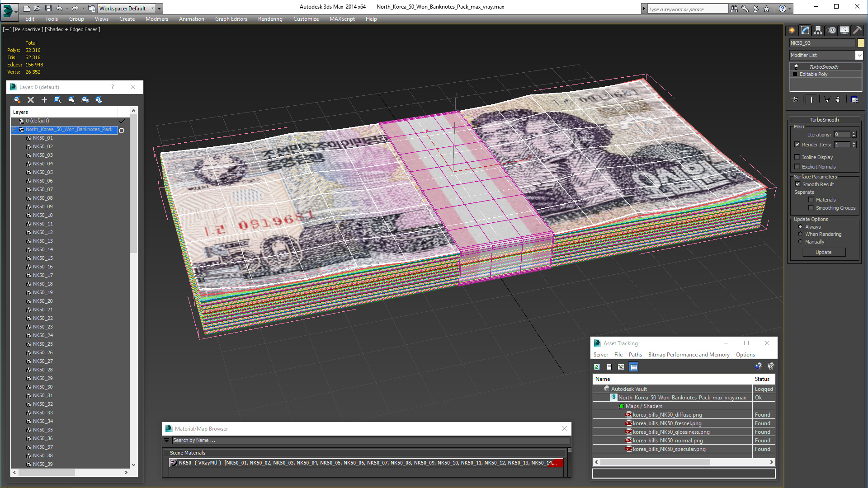868x488 pixels.
Task: Open the Create command panel tab
Action: (792, 30)
